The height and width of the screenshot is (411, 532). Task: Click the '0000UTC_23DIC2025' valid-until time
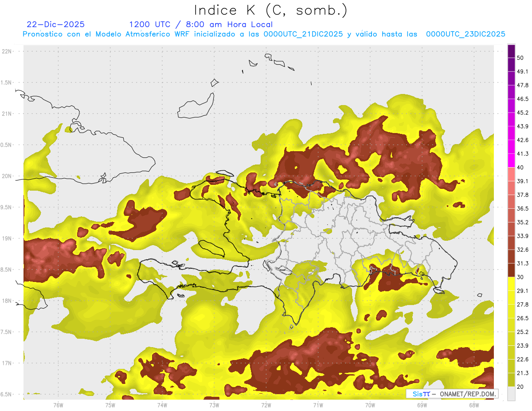tap(465, 34)
